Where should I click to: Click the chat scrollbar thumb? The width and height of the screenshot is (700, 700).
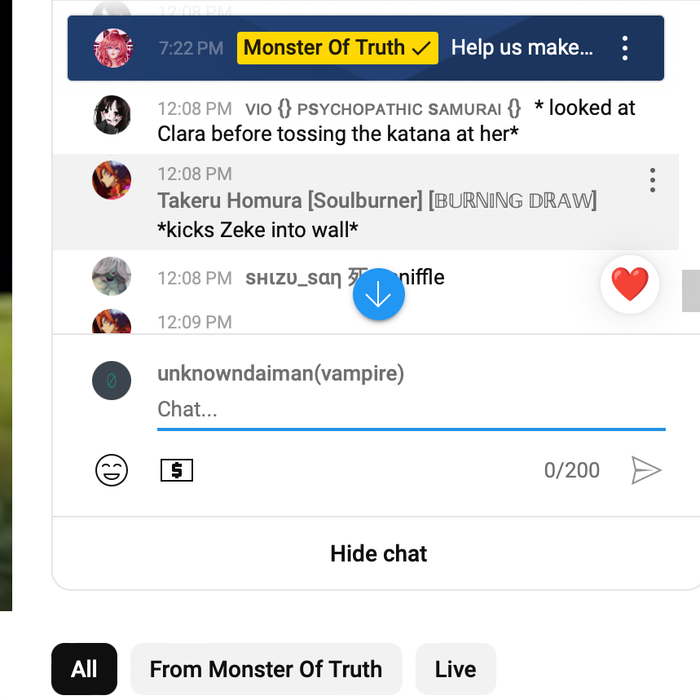click(x=690, y=290)
